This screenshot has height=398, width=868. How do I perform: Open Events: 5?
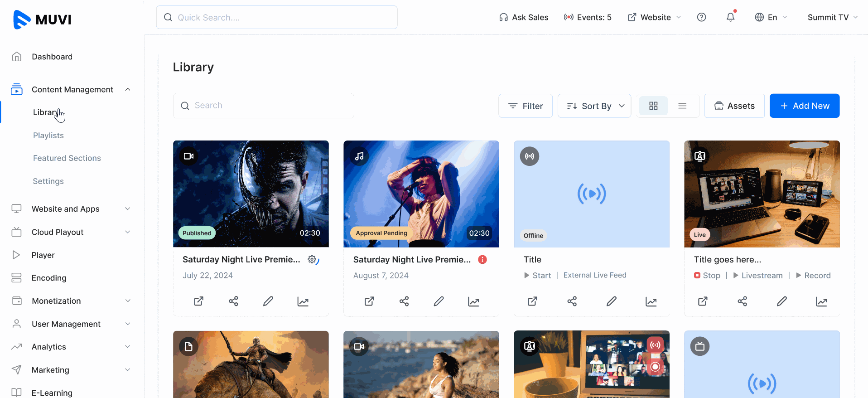click(588, 17)
